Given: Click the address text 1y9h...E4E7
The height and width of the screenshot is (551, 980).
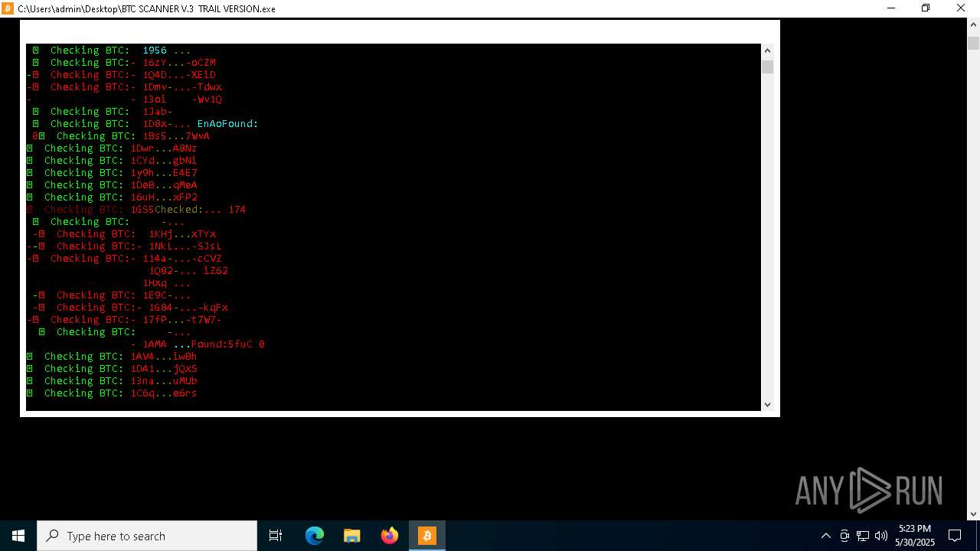Looking at the screenshot, I should [164, 173].
